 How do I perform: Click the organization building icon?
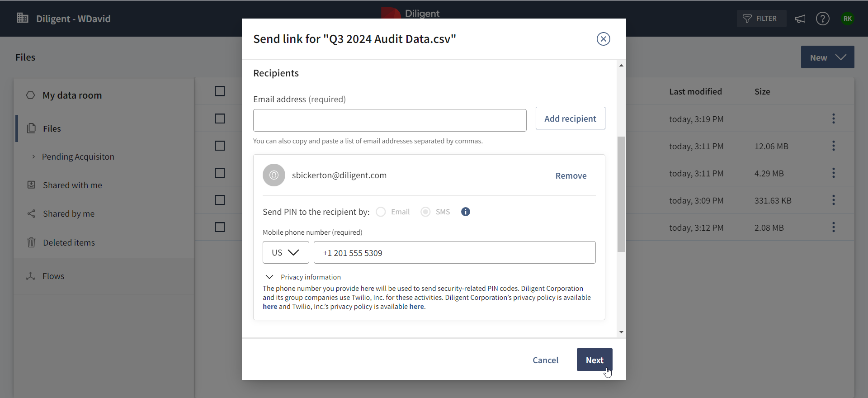click(x=23, y=18)
